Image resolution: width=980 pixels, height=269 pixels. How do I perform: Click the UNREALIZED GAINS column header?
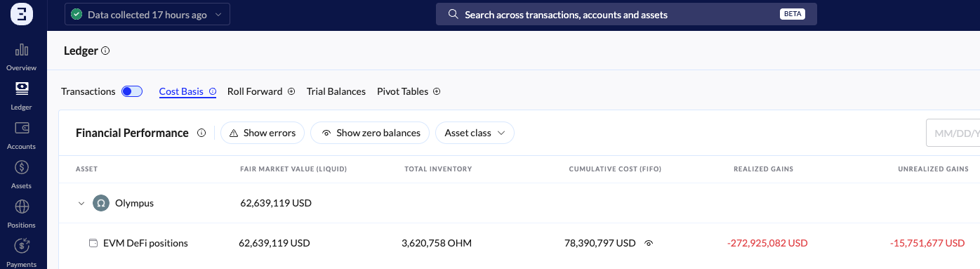tap(934, 169)
